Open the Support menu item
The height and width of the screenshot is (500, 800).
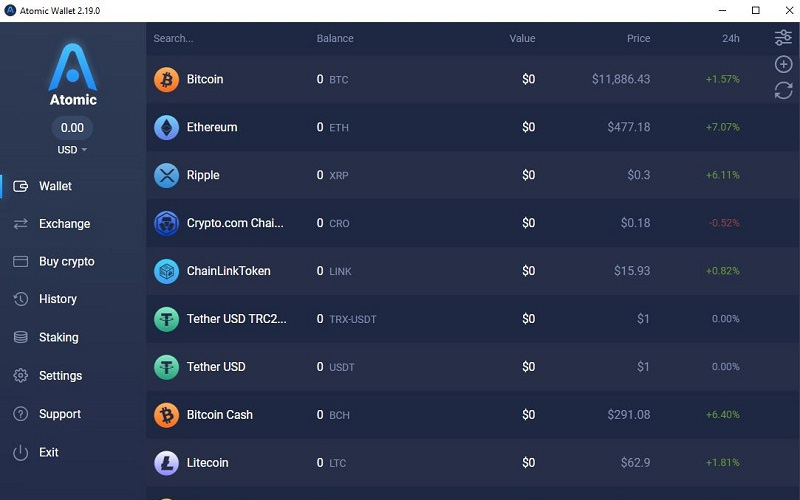pyautogui.click(x=60, y=414)
